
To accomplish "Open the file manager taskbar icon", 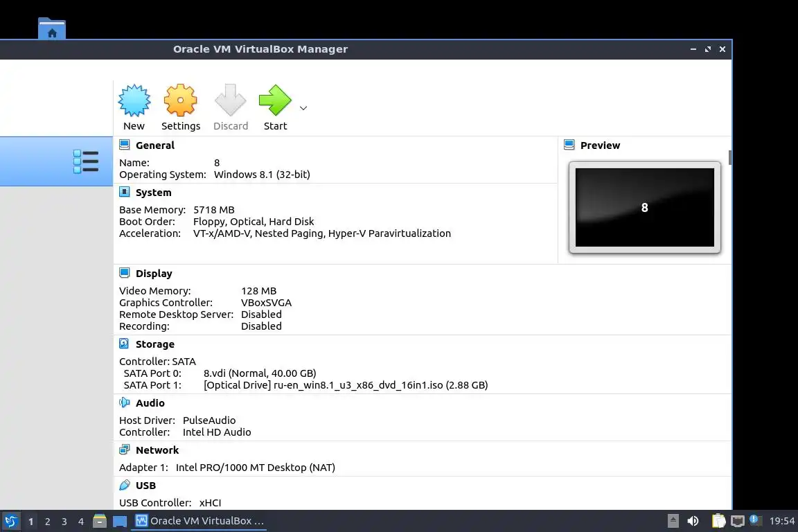I will (100, 521).
